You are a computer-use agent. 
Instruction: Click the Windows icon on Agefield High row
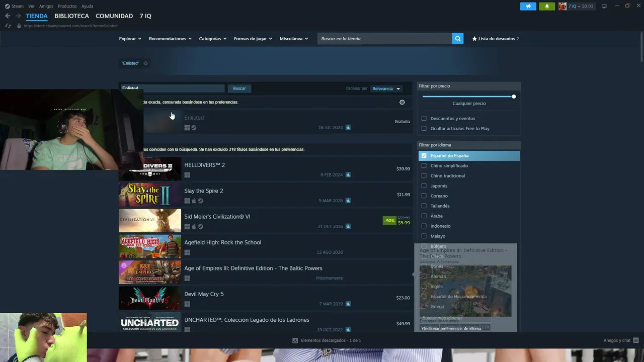[187, 252]
